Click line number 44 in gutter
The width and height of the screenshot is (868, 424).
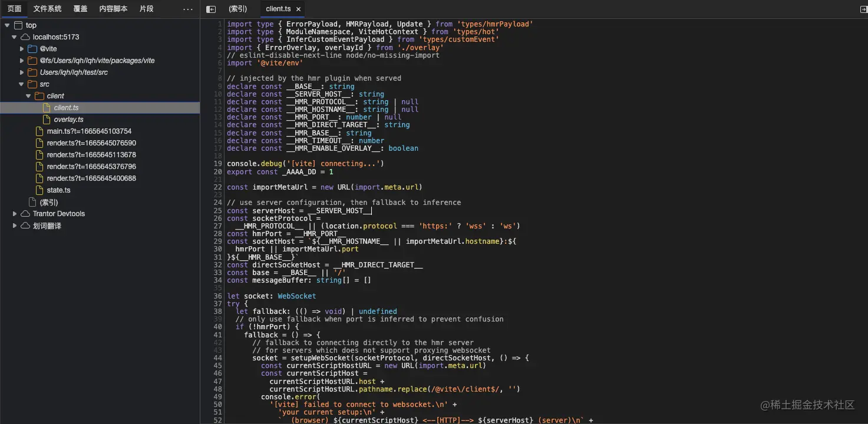point(218,358)
